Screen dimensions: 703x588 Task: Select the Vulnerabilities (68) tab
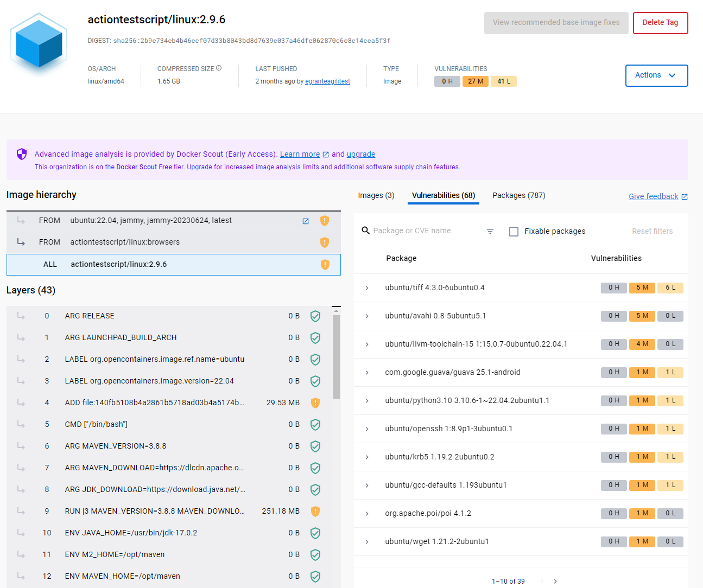444,195
